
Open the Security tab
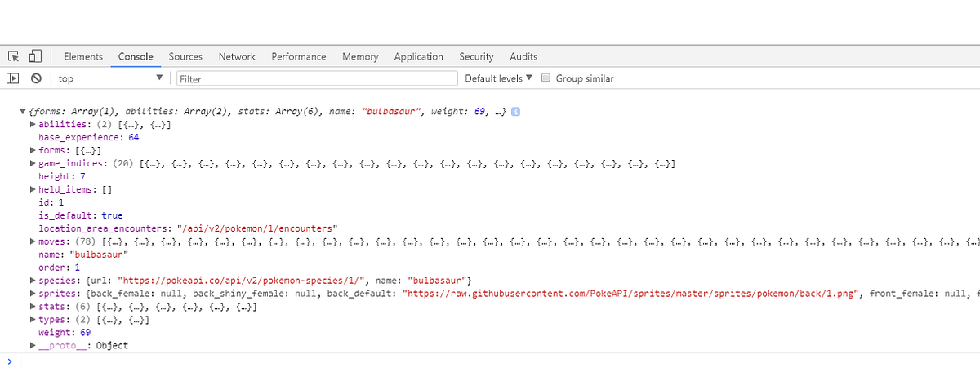476,56
